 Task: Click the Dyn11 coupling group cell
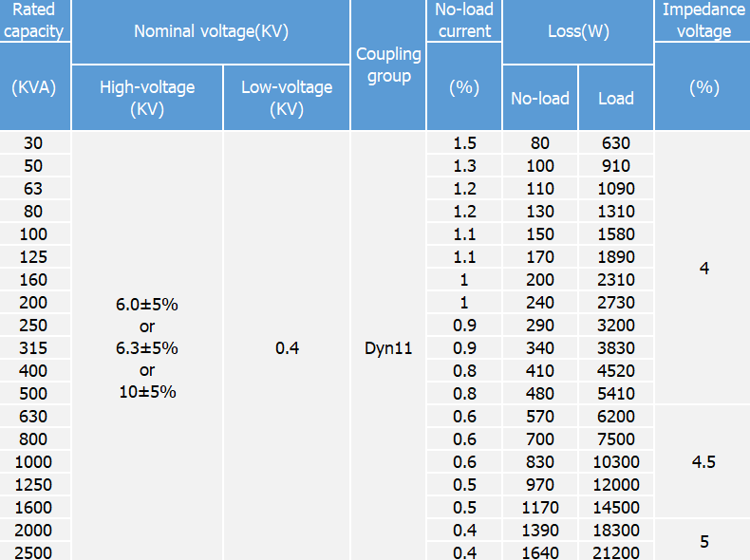(388, 348)
